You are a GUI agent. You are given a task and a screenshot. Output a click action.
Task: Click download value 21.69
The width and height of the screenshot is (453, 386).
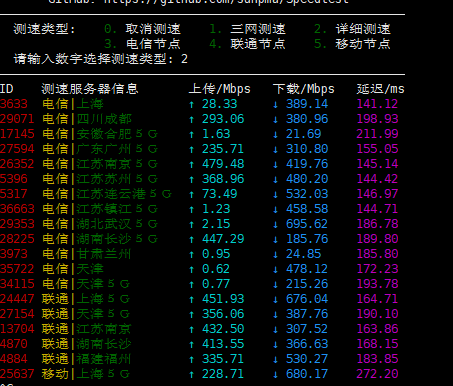[303, 134]
